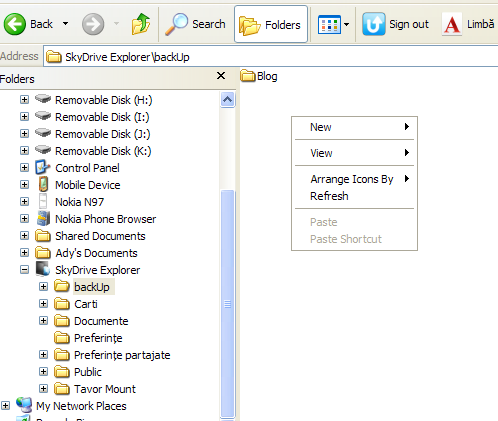Select the Nokia N97 phone icon
The width and height of the screenshot is (498, 421).
coord(43,201)
